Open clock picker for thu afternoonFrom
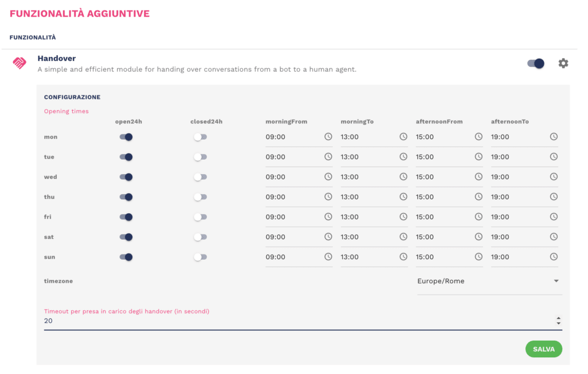Viewport: 588px width, 374px height. (x=478, y=196)
